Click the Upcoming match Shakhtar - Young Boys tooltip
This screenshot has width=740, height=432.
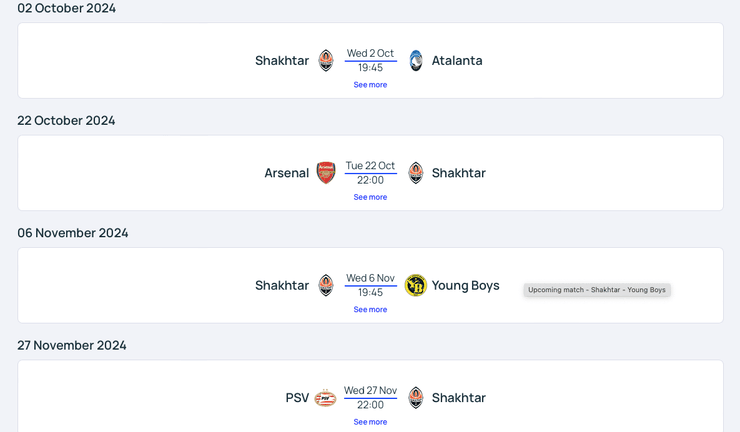click(597, 290)
